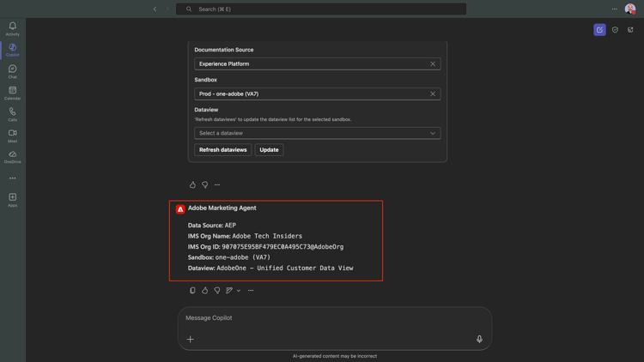Show more sidebar apps ellipsis
The width and height of the screenshot is (644, 362).
point(13,178)
